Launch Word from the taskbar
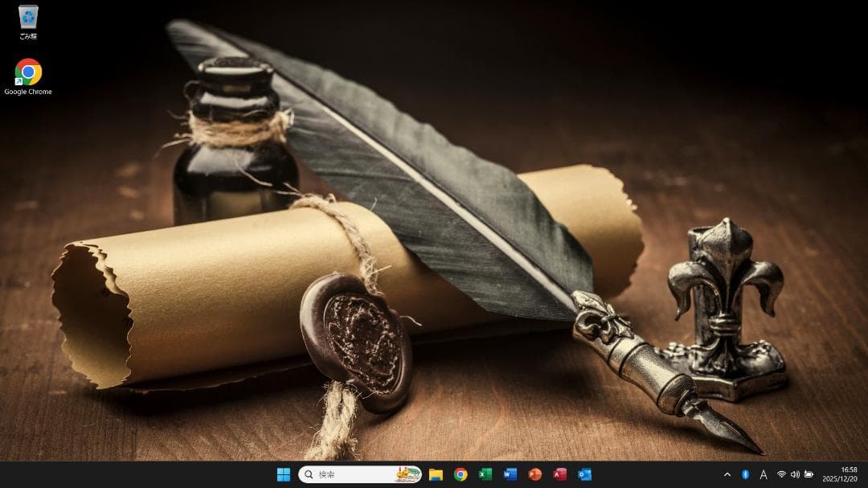Viewport: 868px width, 488px height. 510,474
